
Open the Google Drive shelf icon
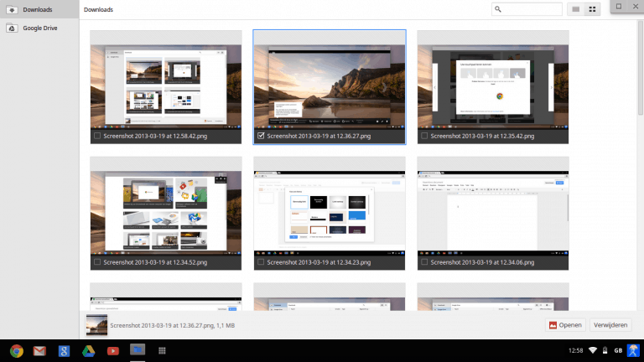point(88,351)
